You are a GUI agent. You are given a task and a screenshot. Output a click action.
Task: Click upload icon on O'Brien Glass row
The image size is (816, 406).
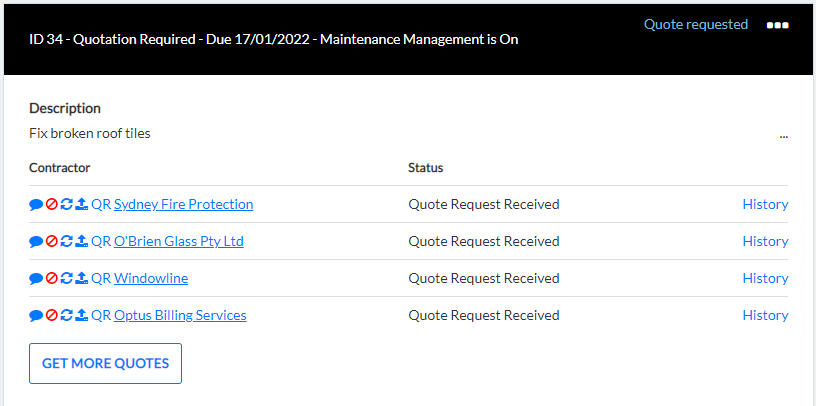(81, 242)
